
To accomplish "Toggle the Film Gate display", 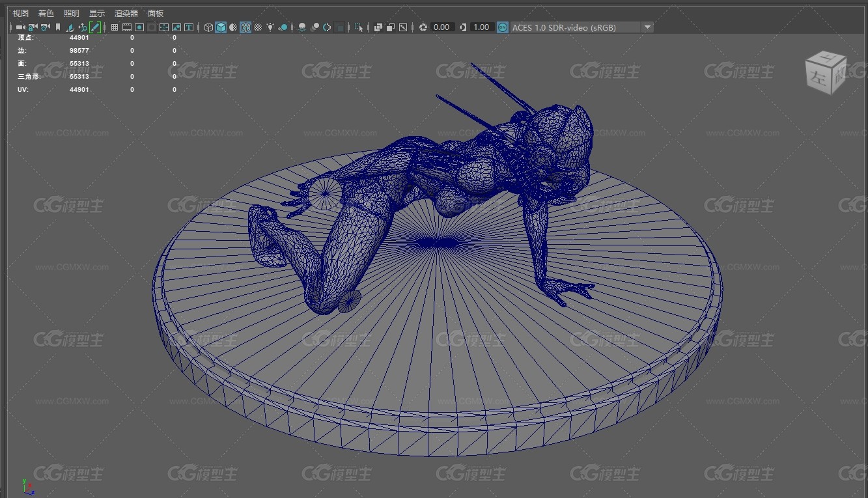I will (127, 27).
